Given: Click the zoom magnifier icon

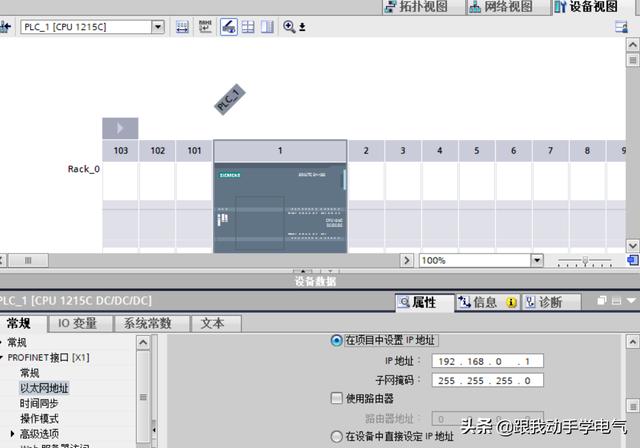Looking at the screenshot, I should click(289, 27).
